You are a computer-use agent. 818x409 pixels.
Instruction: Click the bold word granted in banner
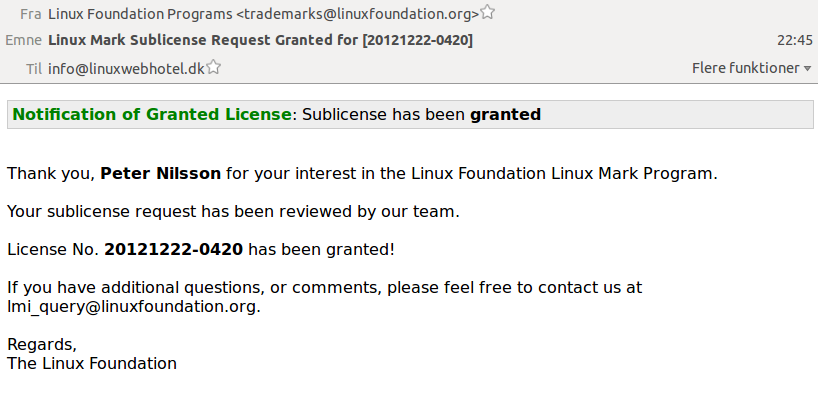pos(505,114)
